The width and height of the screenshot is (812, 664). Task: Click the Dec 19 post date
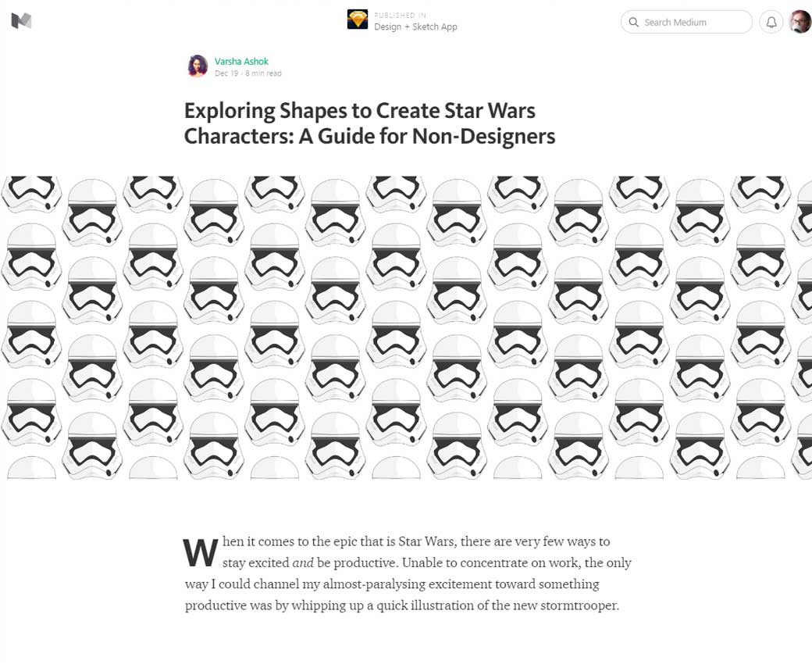pos(226,73)
